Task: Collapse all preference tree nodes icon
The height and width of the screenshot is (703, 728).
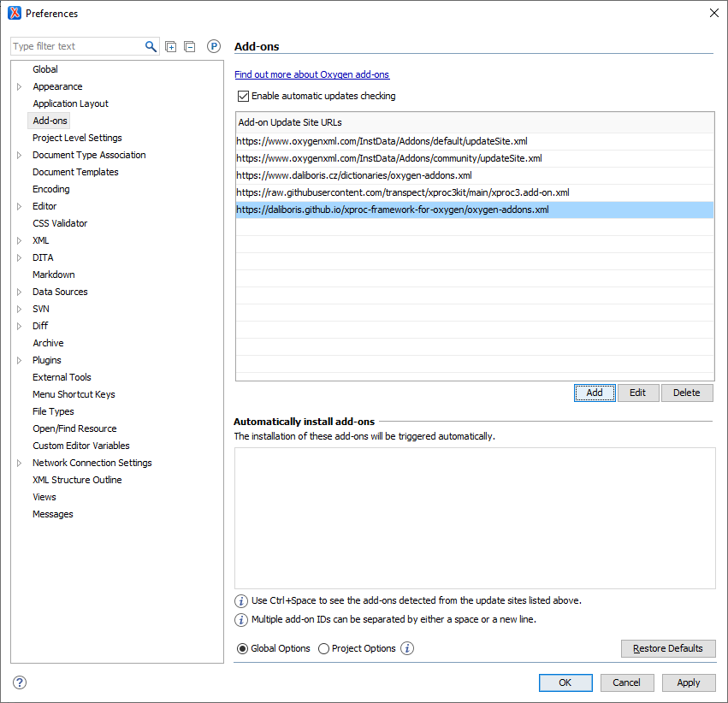Action: point(189,46)
